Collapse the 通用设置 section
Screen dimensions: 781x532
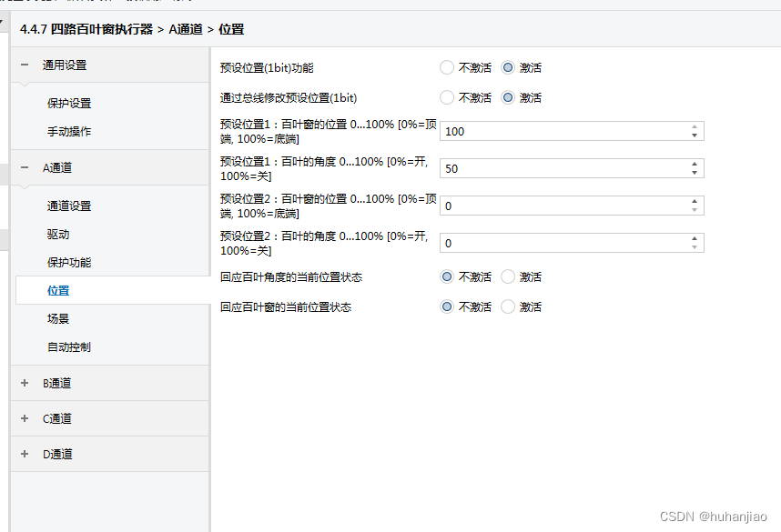25,65
